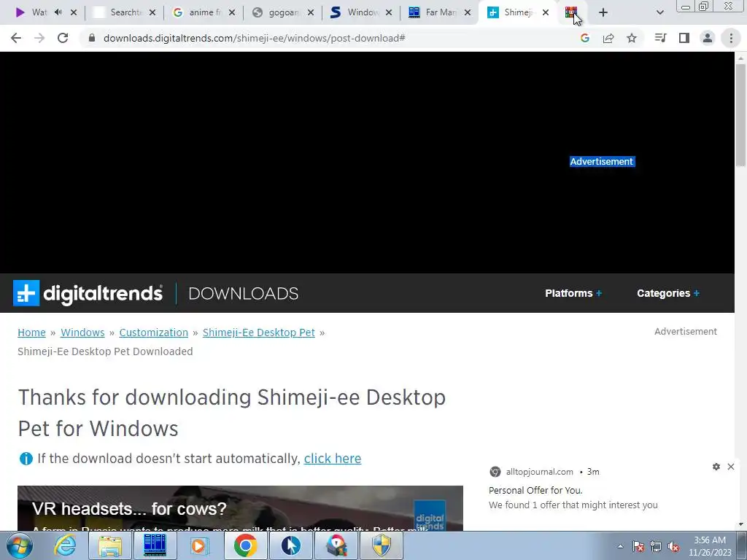Click the Chrome taskbar icon
747x560 pixels.
tap(245, 545)
